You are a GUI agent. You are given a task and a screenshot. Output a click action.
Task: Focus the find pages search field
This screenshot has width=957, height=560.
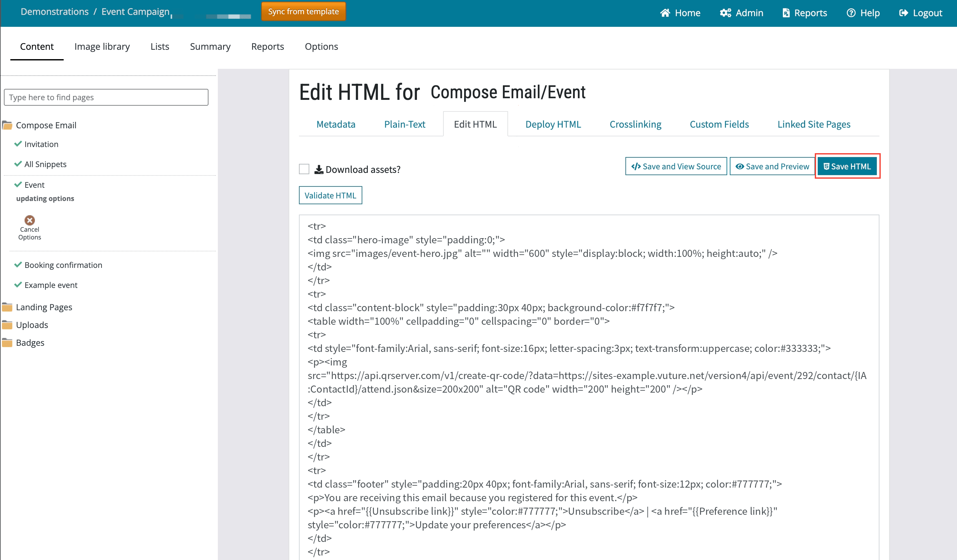[106, 97]
